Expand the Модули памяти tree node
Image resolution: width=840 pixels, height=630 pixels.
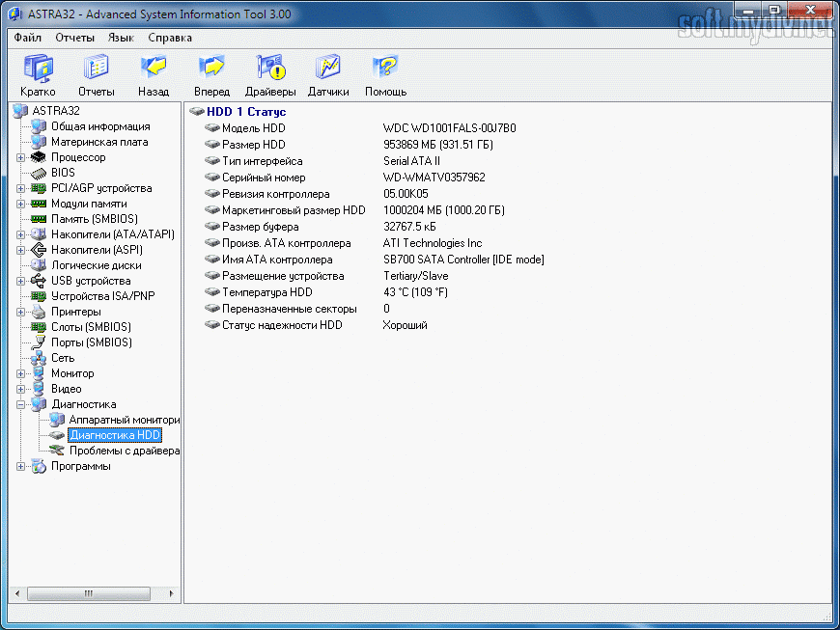[20, 204]
